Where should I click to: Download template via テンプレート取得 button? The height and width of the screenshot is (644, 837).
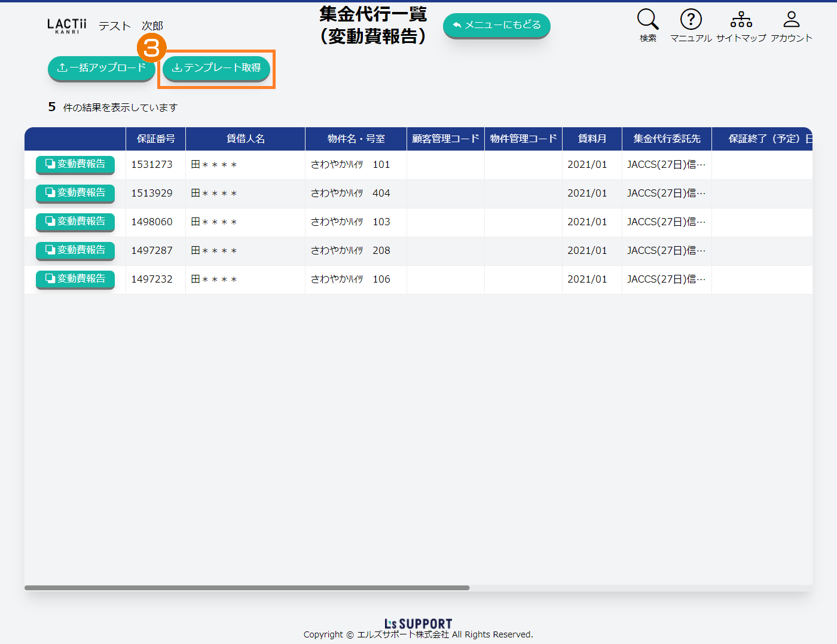[x=216, y=68]
